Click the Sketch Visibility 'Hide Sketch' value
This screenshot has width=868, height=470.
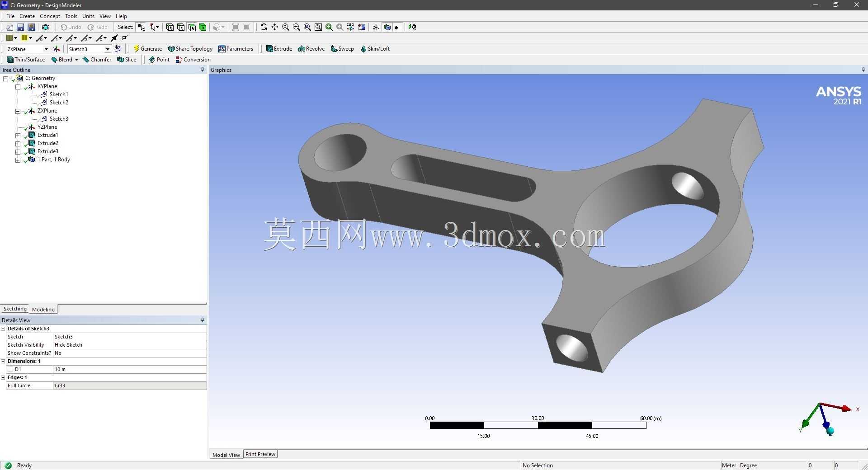[x=130, y=345]
